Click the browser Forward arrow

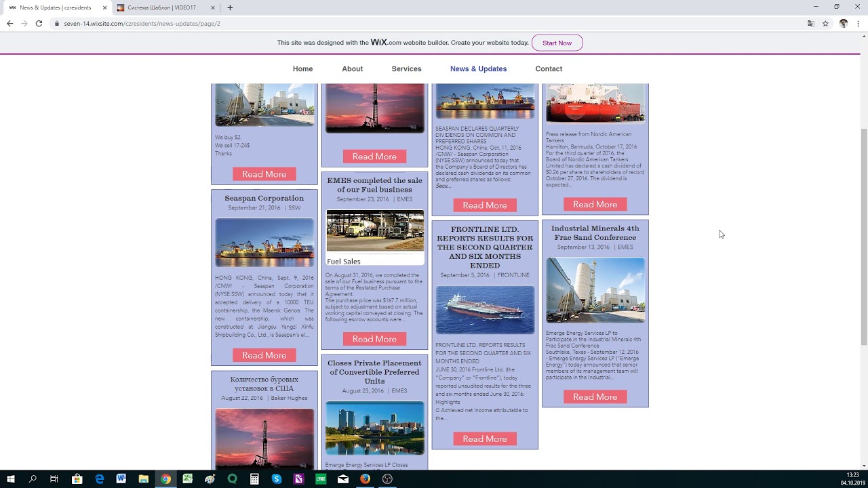(24, 23)
